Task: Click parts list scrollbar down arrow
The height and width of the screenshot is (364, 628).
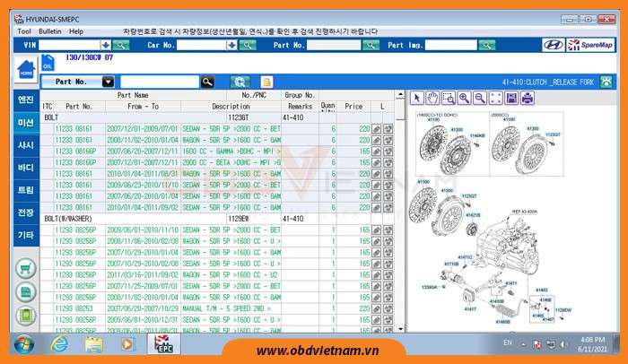Action: 400,328
